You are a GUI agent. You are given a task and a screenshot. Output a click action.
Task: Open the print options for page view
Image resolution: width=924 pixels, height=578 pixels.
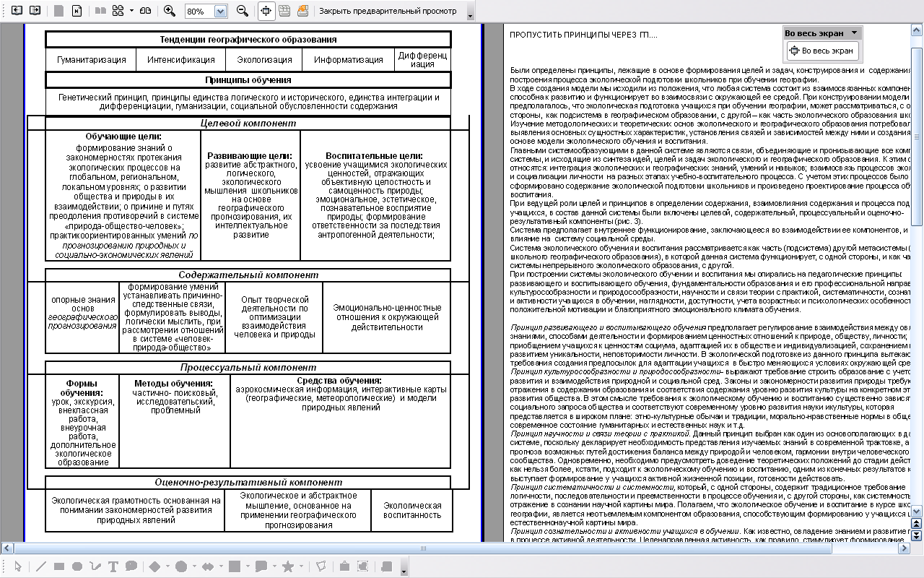(x=302, y=11)
